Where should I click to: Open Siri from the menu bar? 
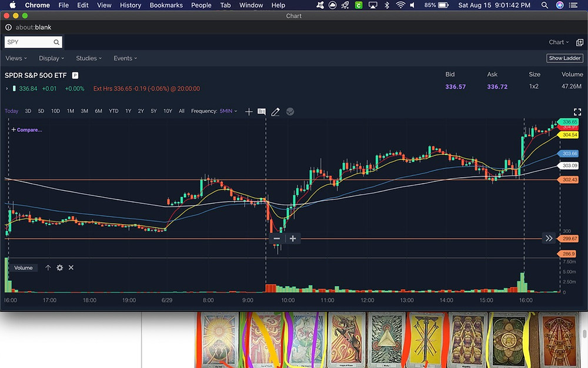tap(560, 5)
